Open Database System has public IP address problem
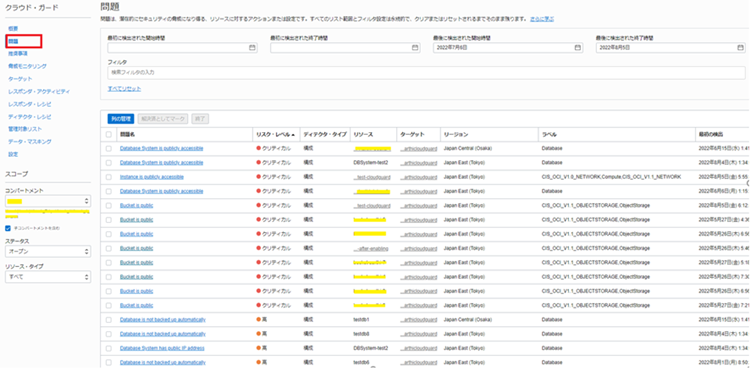750x382 pixels. pyautogui.click(x=162, y=348)
